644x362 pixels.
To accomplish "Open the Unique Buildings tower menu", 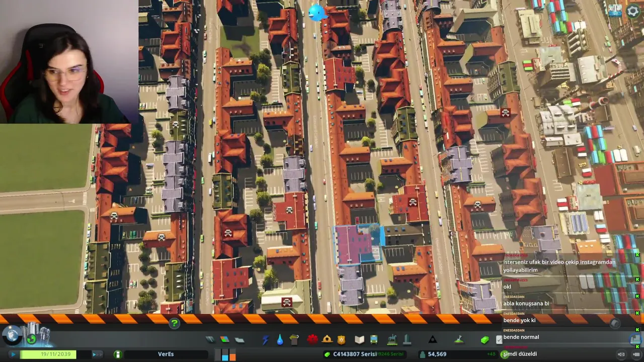I will [407, 340].
